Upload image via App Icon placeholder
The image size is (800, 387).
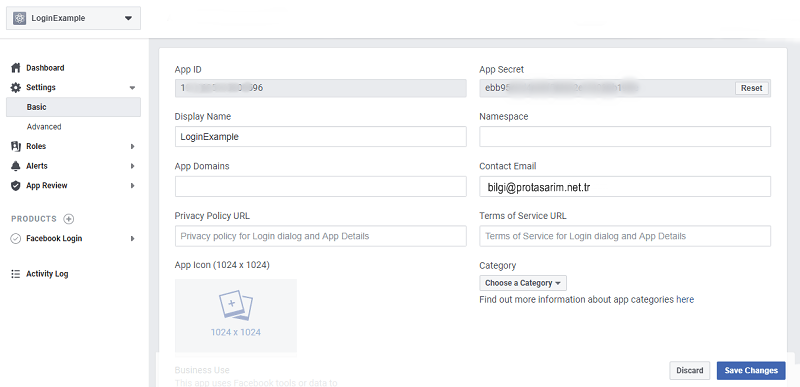tap(236, 315)
